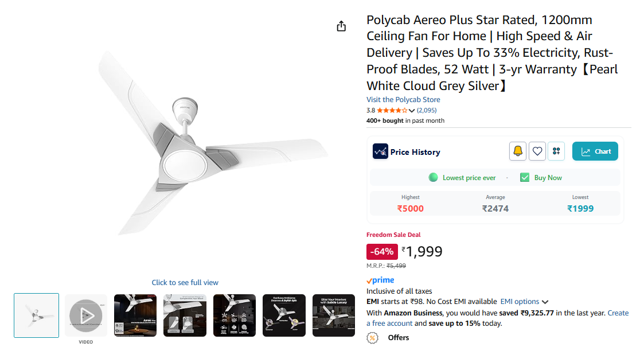Visit the Polycab Store link

coord(403,100)
